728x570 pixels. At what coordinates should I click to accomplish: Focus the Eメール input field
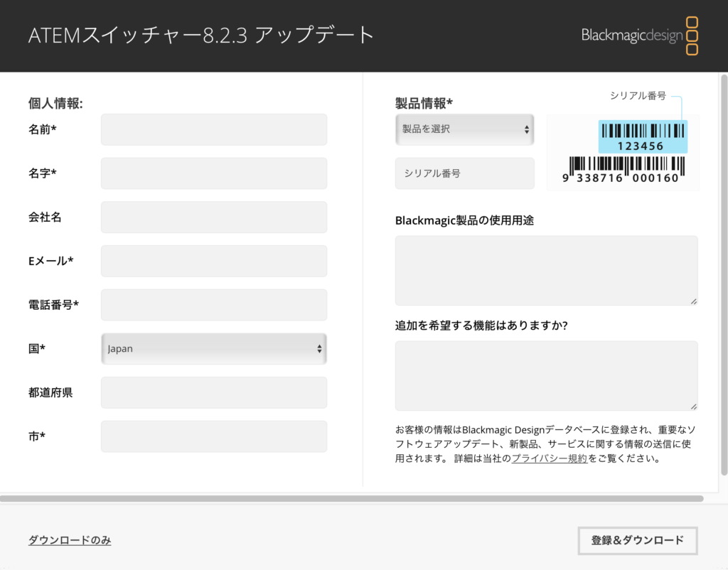[214, 261]
